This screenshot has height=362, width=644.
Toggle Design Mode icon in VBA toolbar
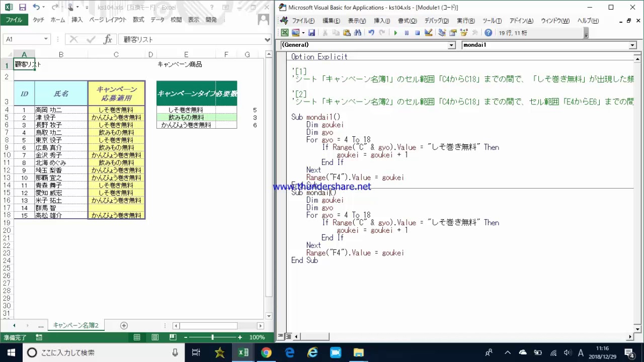429,33
